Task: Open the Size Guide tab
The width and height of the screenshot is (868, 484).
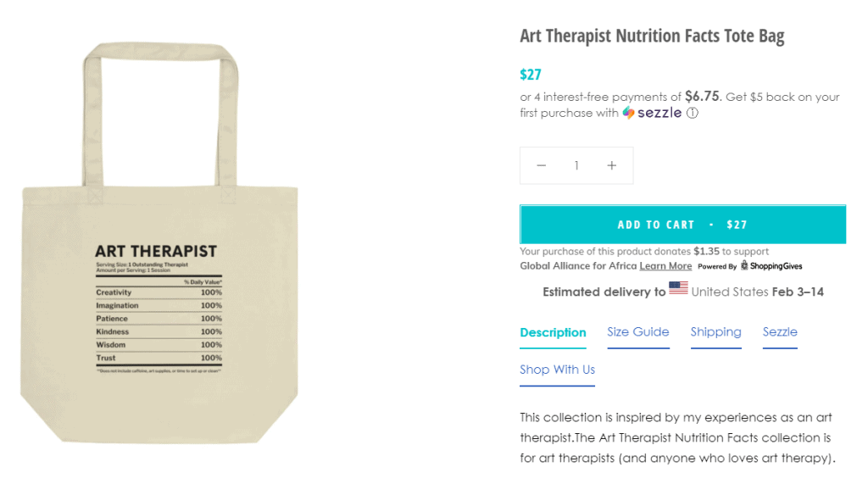Action: [x=637, y=331]
